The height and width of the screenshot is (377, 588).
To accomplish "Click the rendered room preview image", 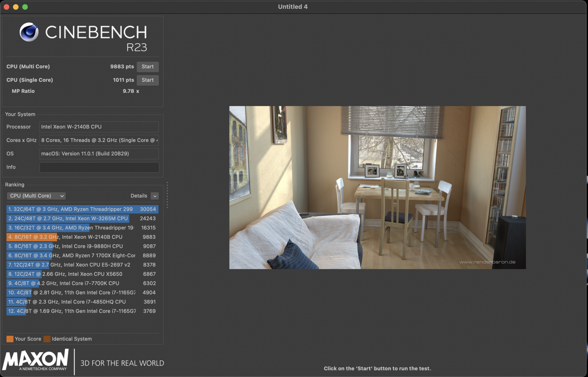I will tap(377, 187).
